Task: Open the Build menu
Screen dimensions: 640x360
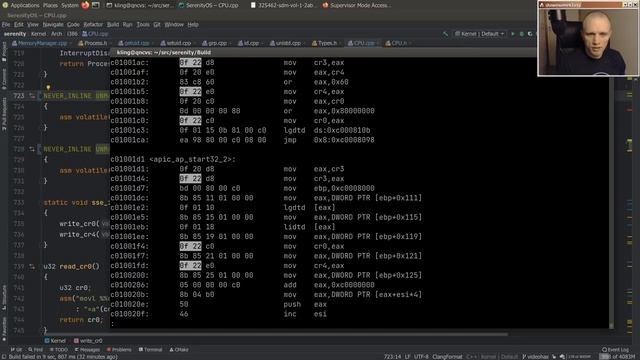Action: point(113,24)
